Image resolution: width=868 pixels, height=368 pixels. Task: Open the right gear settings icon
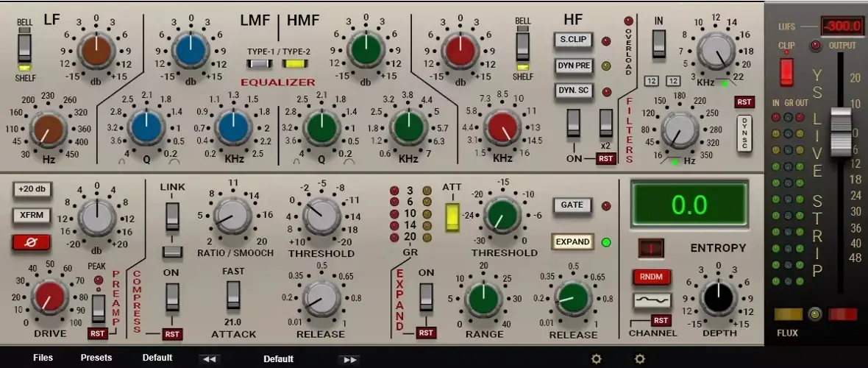click(x=640, y=359)
